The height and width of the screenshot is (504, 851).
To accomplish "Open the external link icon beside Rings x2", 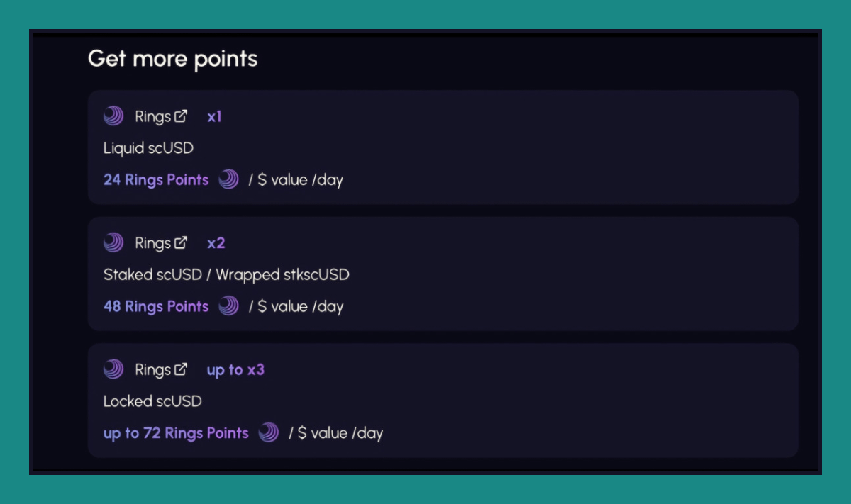I will coord(182,242).
